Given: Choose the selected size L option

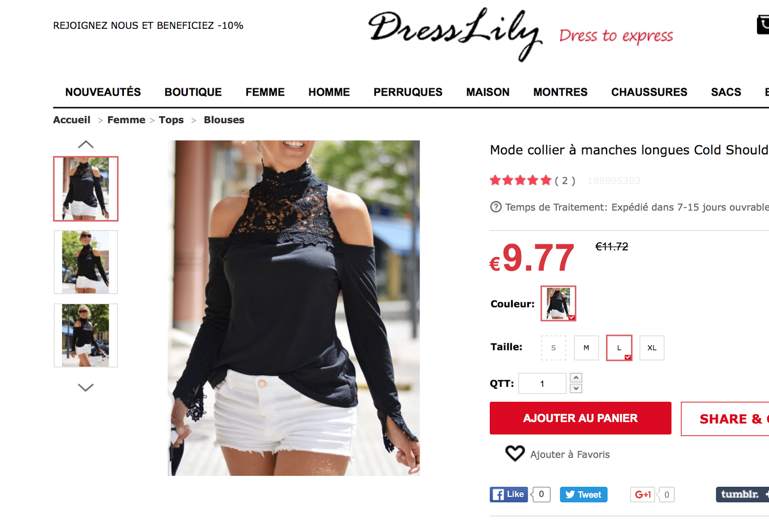Looking at the screenshot, I should coord(619,348).
